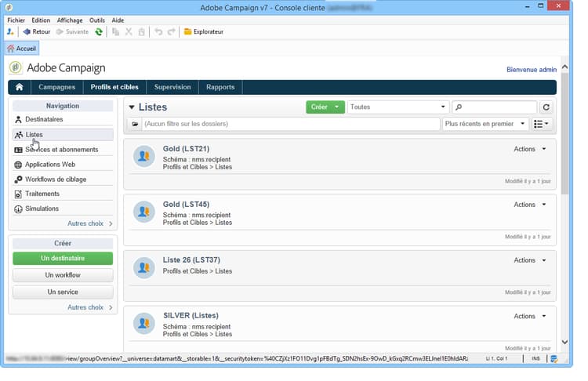Open the Affichage menu
The image size is (588, 381).
[x=70, y=20]
